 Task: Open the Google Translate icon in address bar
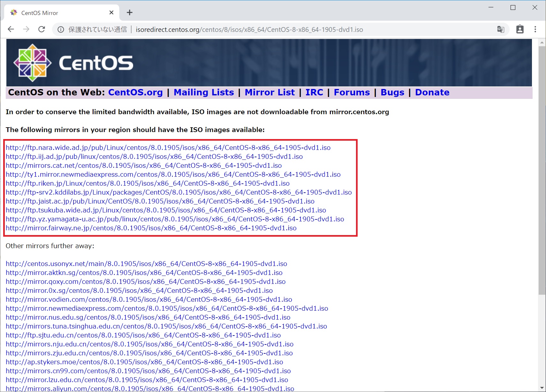coord(501,29)
